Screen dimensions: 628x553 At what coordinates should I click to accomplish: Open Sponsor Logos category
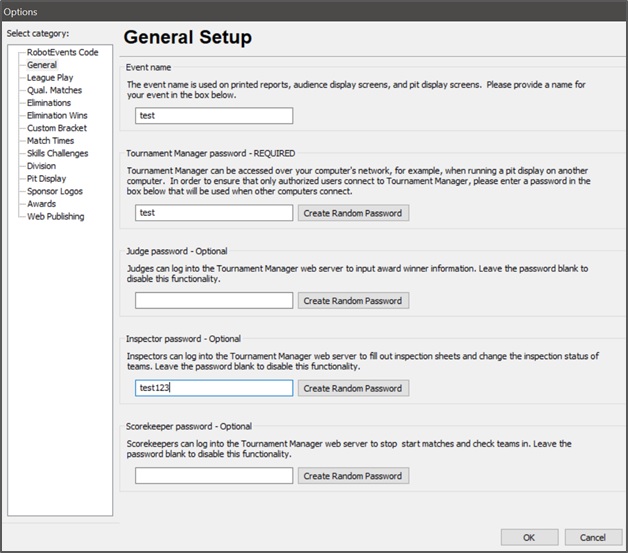[55, 191]
